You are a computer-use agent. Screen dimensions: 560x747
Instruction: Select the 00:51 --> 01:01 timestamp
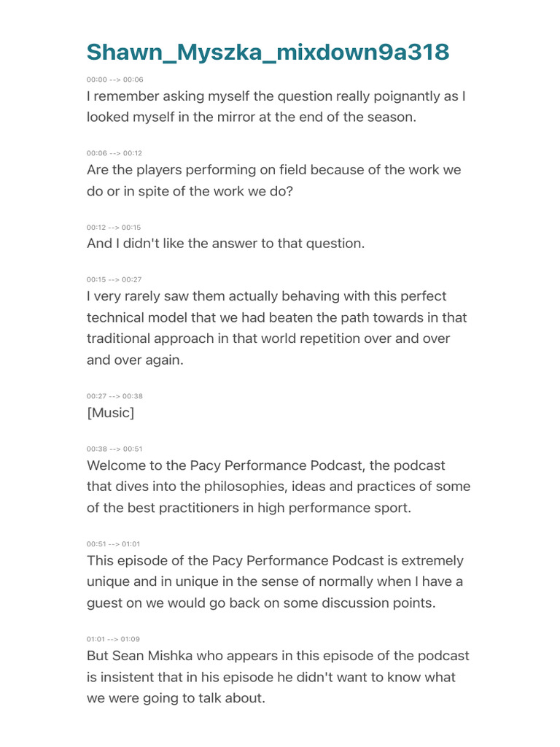point(113,543)
